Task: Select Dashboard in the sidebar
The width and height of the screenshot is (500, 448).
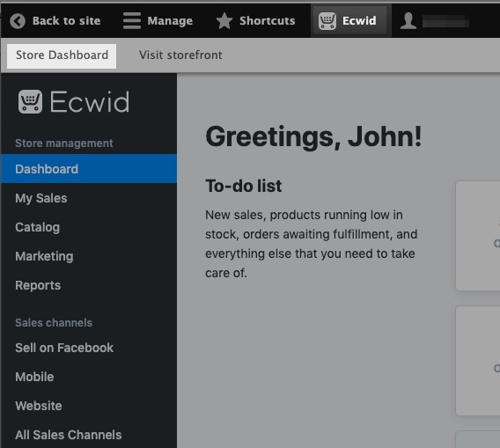Action: click(89, 169)
